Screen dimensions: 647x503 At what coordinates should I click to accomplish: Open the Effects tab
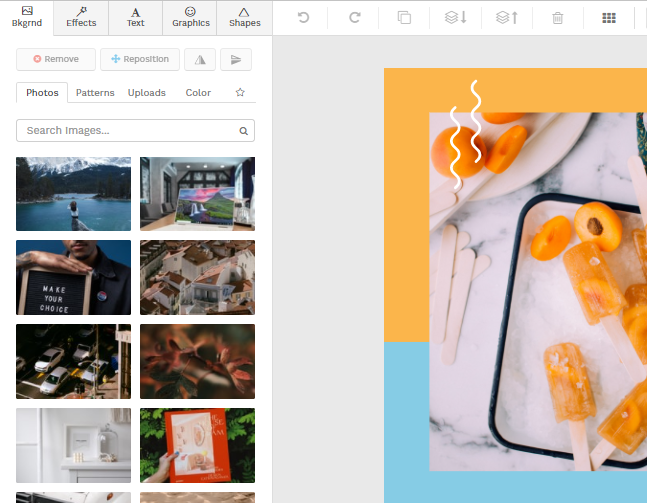coord(81,17)
